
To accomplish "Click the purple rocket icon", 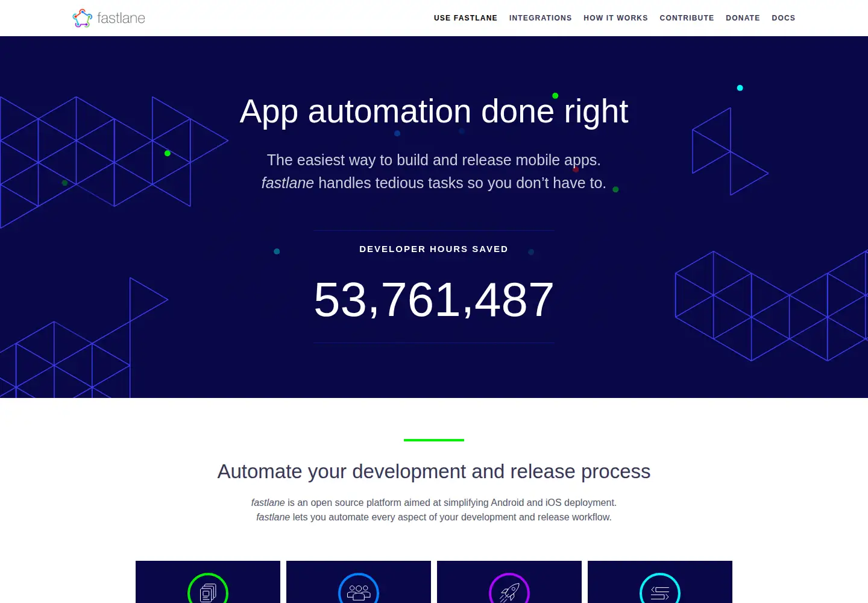I will pyautogui.click(x=509, y=589).
